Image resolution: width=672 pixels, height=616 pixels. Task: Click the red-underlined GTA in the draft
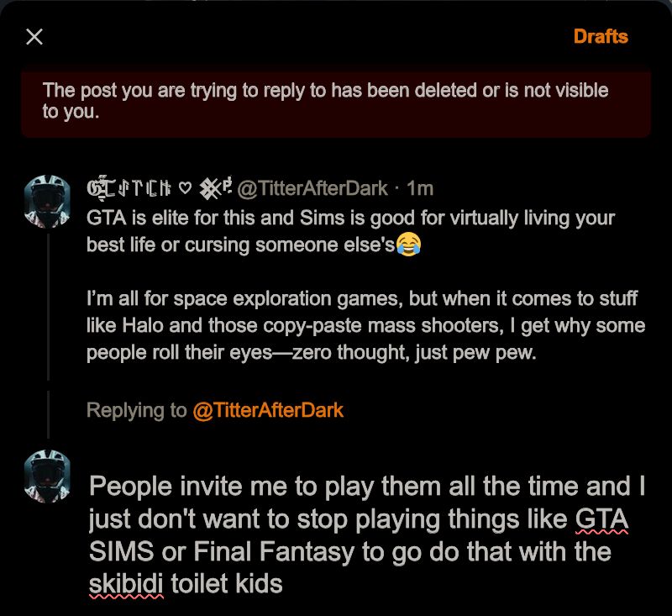click(x=601, y=519)
